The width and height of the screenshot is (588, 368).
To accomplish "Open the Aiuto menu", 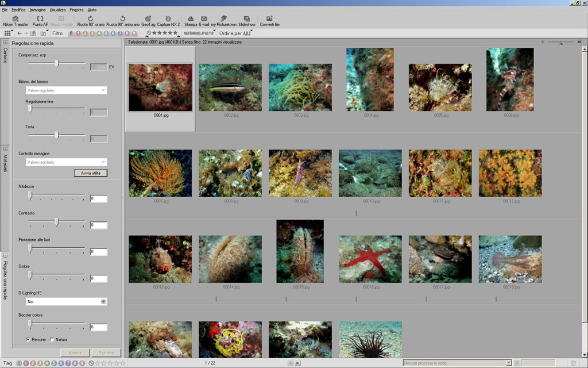I will pyautogui.click(x=92, y=10).
